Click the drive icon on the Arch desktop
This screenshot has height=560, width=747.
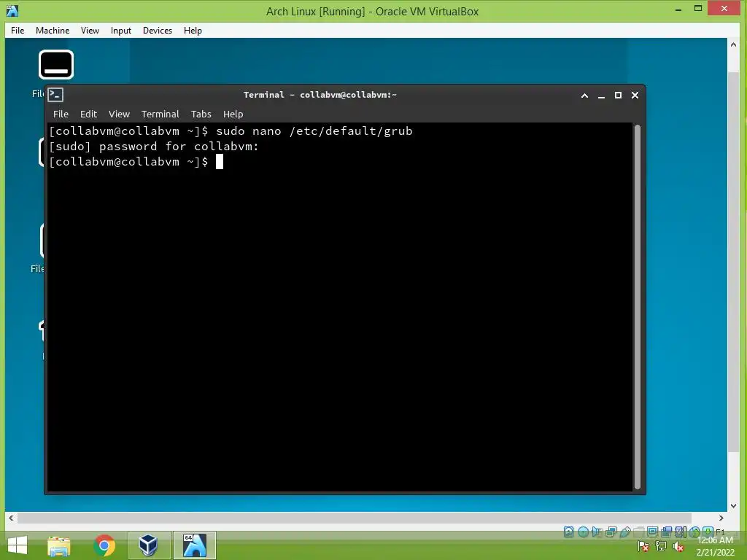(x=56, y=64)
